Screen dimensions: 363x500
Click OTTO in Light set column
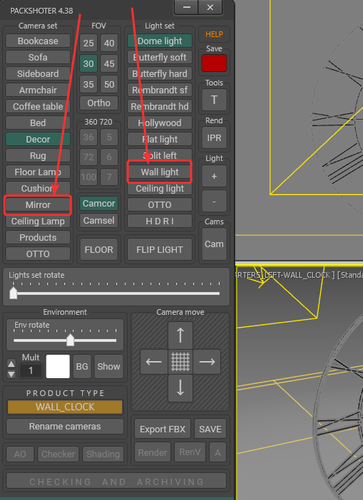point(160,205)
